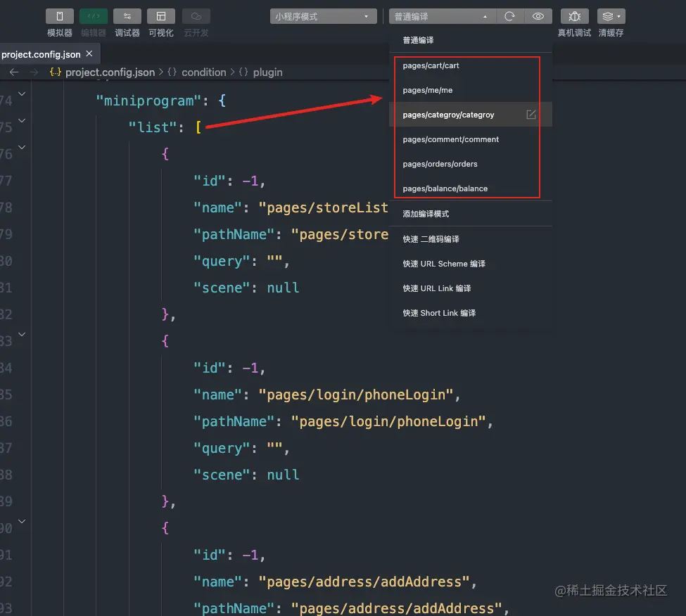Collapse the "list" array fold arrow
Screen dimensions: 686x616
[x=22, y=121]
